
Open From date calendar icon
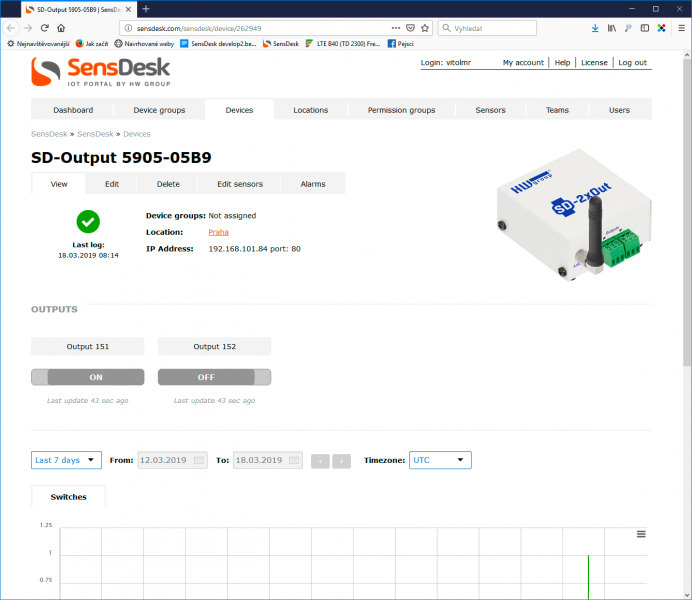pyautogui.click(x=199, y=460)
